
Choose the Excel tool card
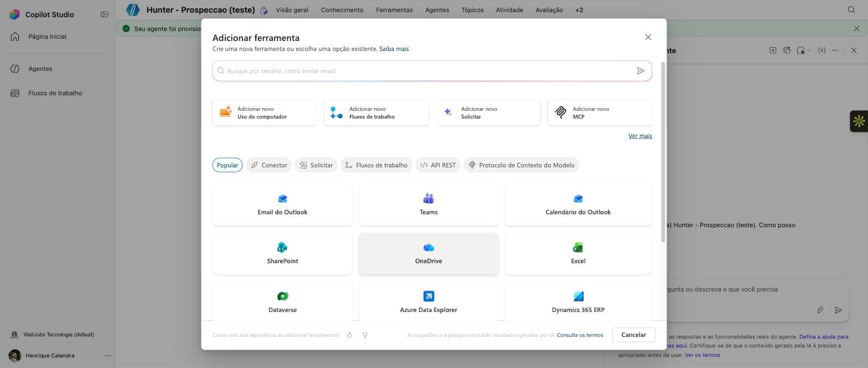578,254
